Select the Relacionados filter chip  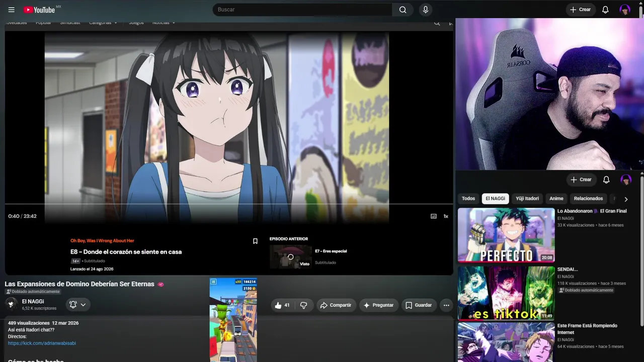[x=588, y=199]
